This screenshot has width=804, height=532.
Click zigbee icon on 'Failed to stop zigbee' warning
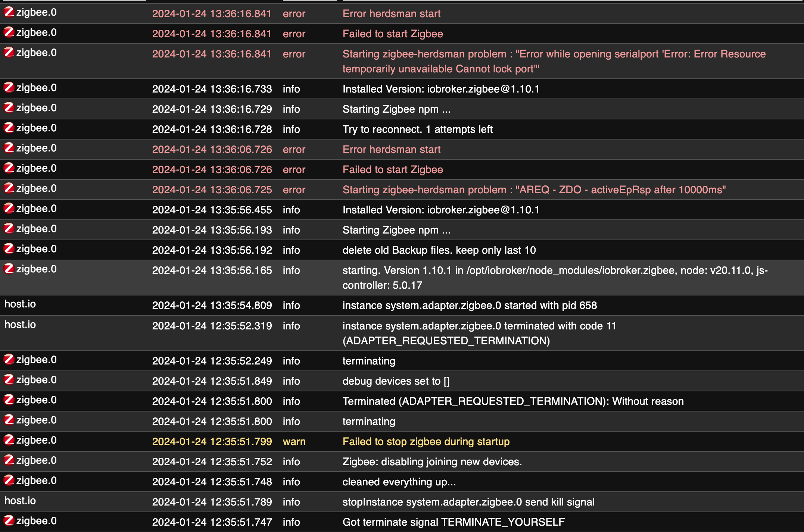point(9,440)
